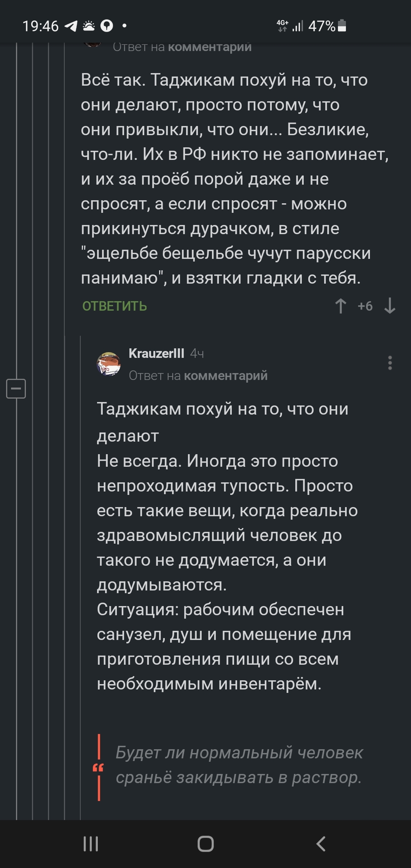Viewport: 411px width, 868px height.
Task: Tap the "4ч" timestamp next to KrauzerIII
Action: click(197, 354)
